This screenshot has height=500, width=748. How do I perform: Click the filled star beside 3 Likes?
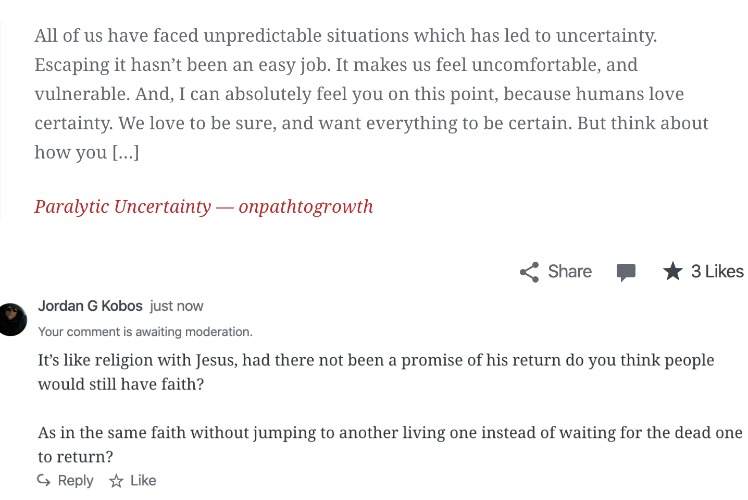pos(673,271)
